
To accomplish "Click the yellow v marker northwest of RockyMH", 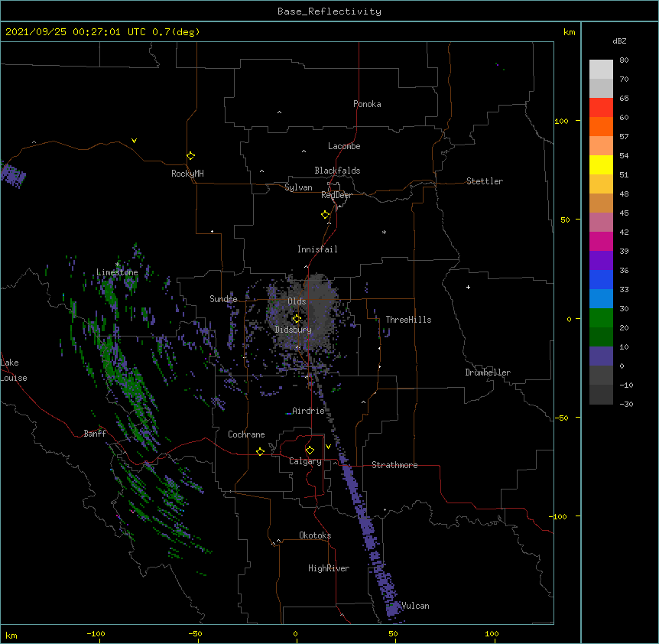I will pyautogui.click(x=134, y=141).
